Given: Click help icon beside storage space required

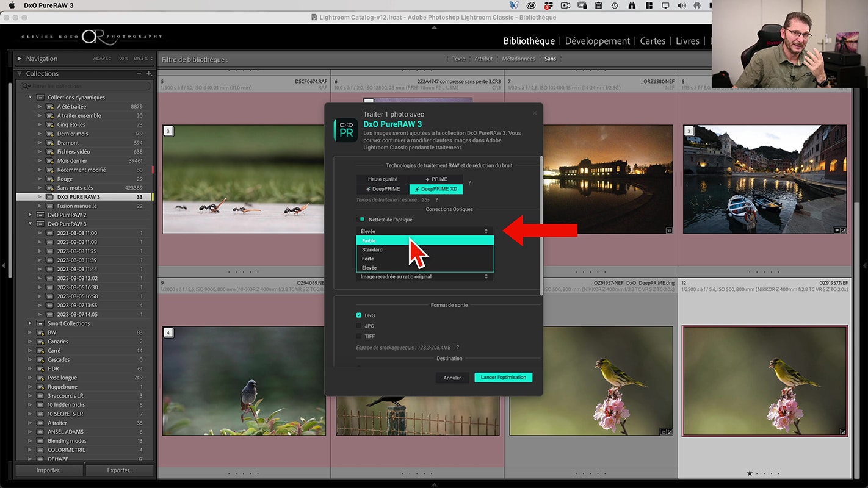Looking at the screenshot, I should 458,348.
